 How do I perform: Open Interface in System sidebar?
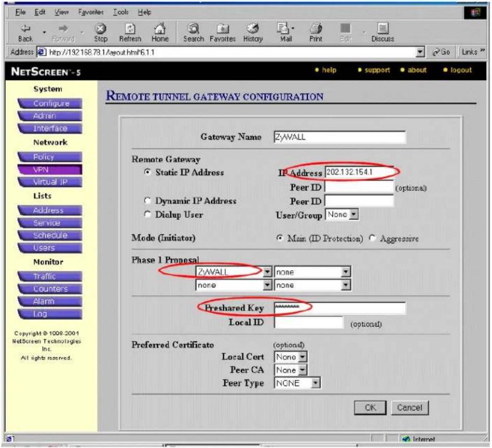50,128
